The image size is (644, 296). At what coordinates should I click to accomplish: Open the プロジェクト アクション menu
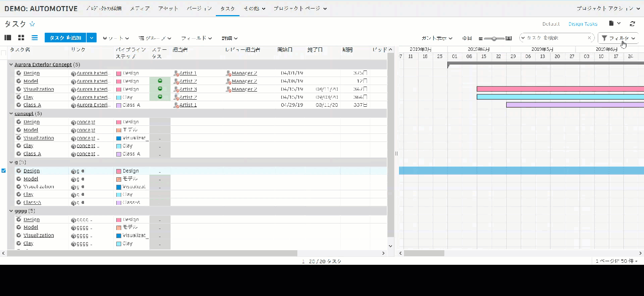608,9
